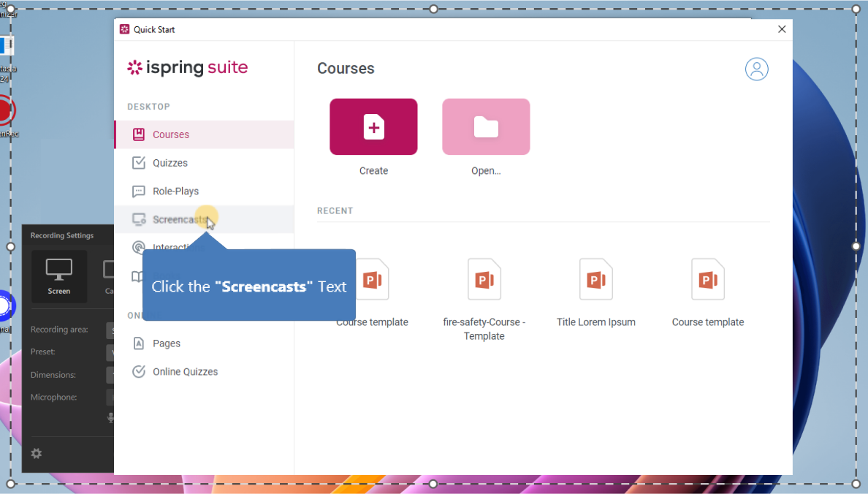Click the Courses bookmark icon
Image resolution: width=868 pixels, height=494 pixels.
click(x=138, y=134)
